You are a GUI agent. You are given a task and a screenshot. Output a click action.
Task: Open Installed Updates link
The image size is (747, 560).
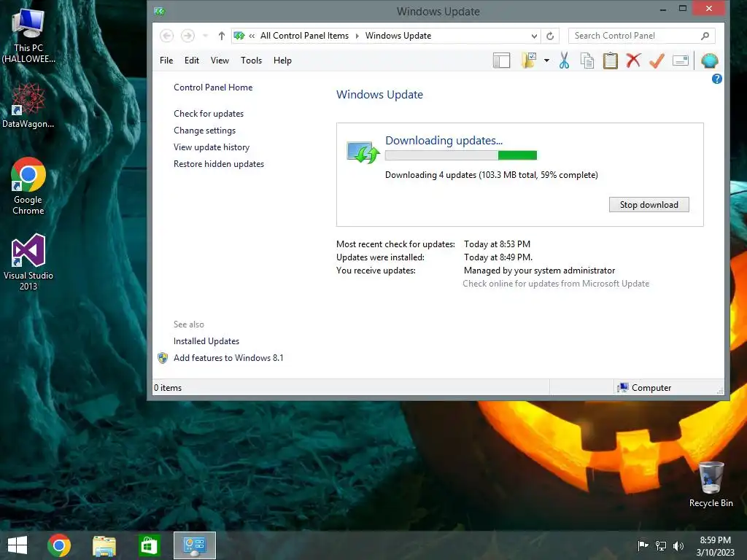[x=206, y=341]
